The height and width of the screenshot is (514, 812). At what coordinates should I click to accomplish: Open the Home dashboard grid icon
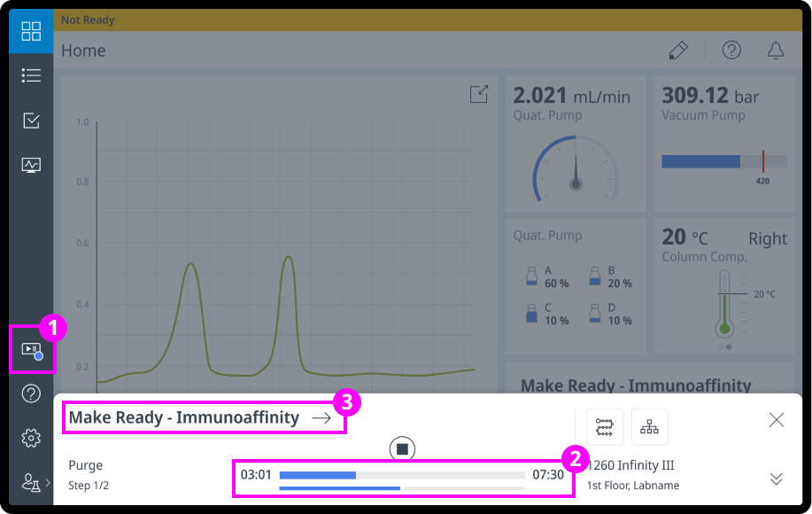coord(31,32)
